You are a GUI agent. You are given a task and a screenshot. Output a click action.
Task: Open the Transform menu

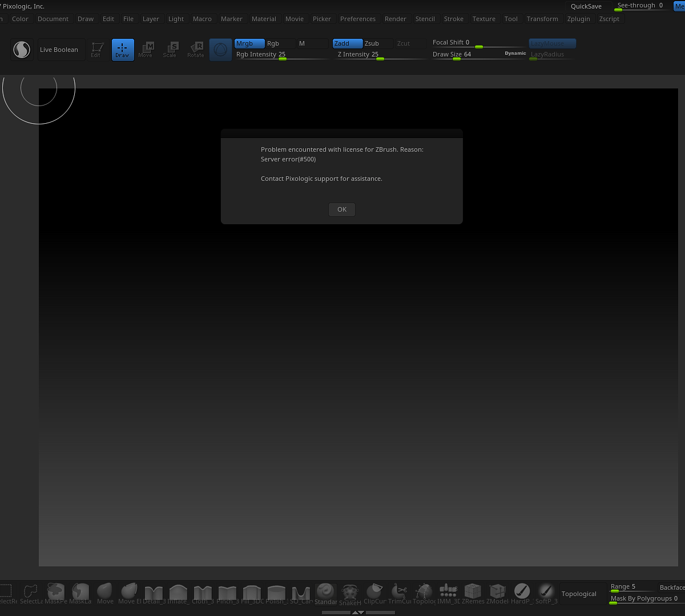tap(542, 19)
